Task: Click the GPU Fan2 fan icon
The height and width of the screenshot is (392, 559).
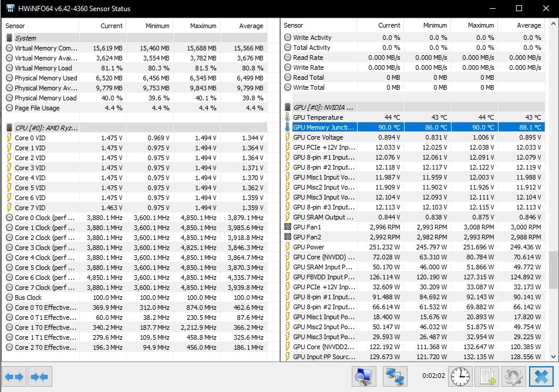Action: point(287,236)
